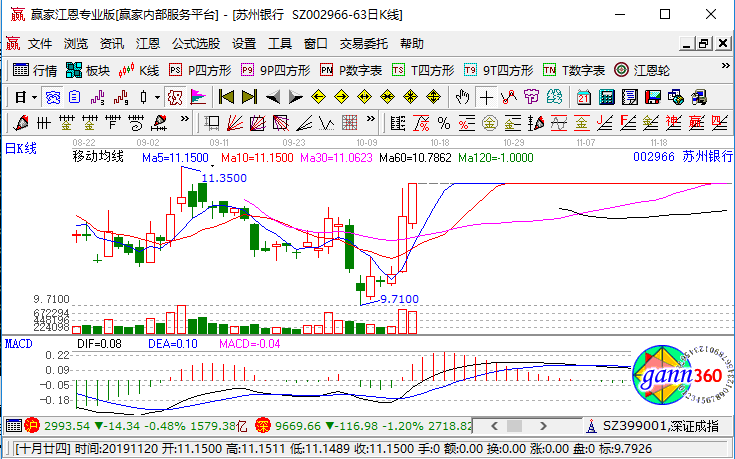Jump to first bar arrow
Screen dimensions: 735x459
(226, 98)
